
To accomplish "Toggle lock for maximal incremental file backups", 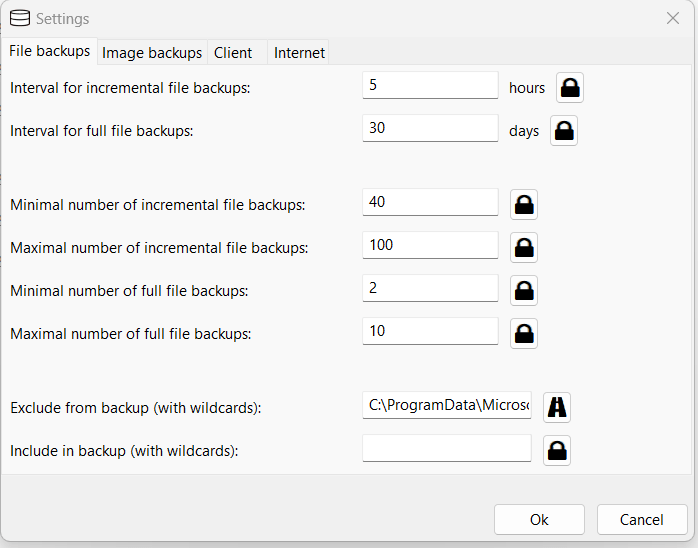I will pyautogui.click(x=524, y=248).
